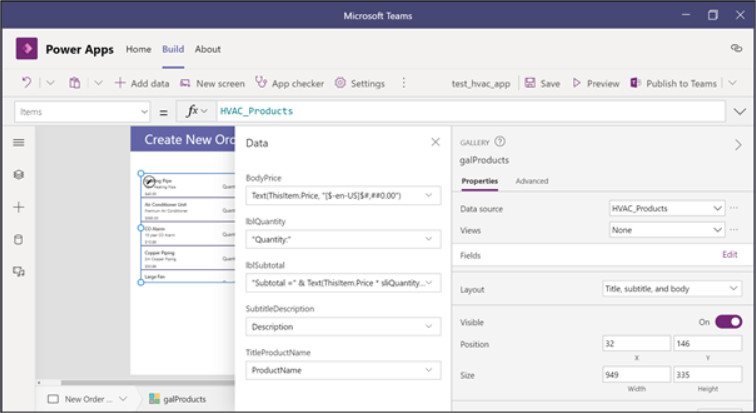The width and height of the screenshot is (756, 413).
Task: Click the Position X field
Action: (x=636, y=344)
